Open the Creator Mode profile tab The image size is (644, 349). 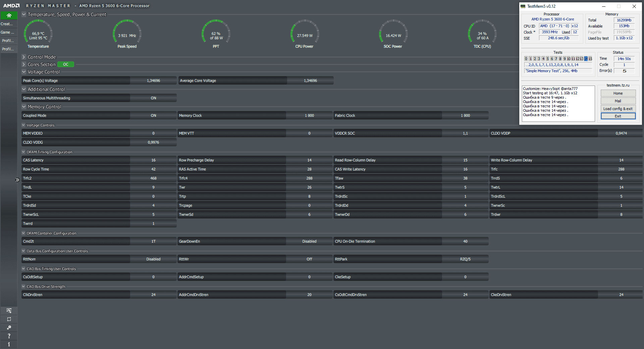8,24
